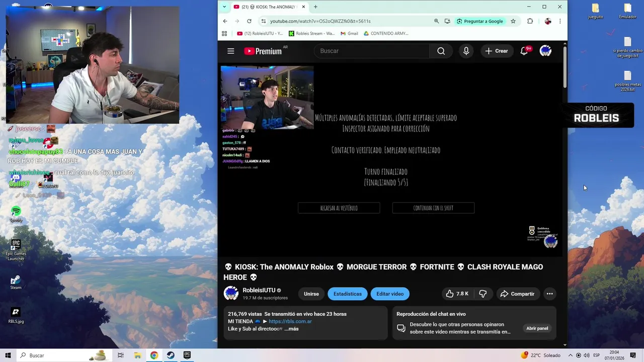Viewport: 644px width, 362px height.
Task: Click the Editar video button
Action: [390, 294]
